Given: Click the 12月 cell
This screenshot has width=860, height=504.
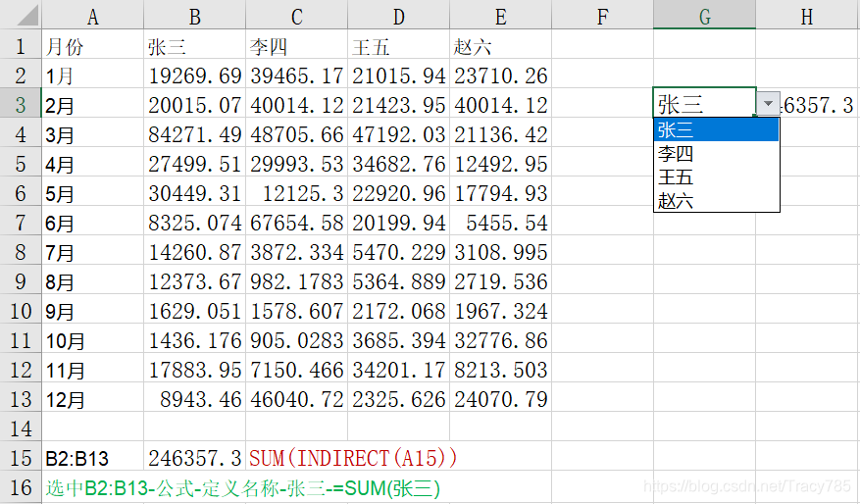Looking at the screenshot, I should pyautogui.click(x=93, y=398).
